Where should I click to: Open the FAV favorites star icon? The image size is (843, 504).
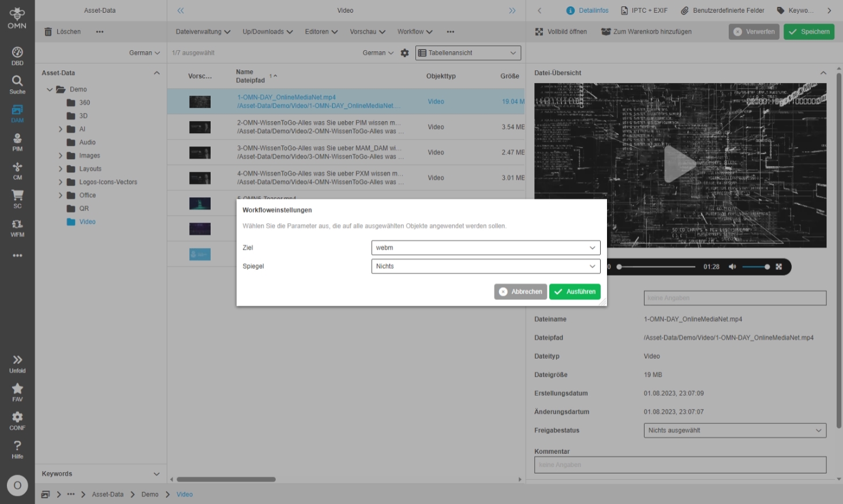pos(17,392)
